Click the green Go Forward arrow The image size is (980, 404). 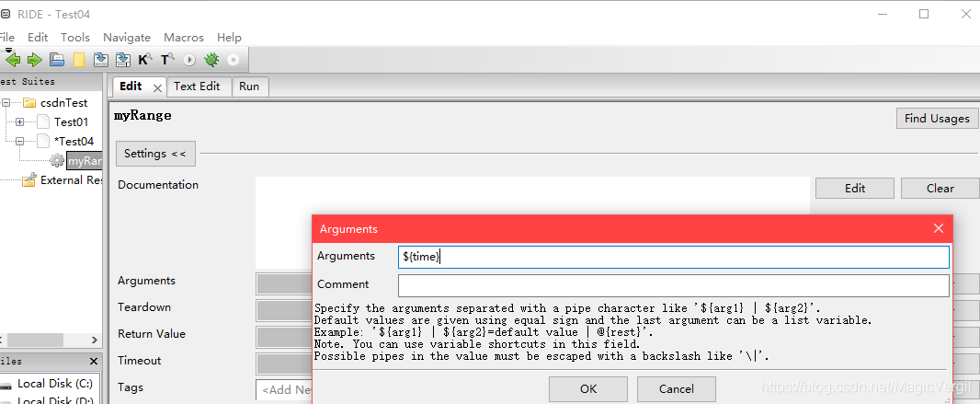34,60
